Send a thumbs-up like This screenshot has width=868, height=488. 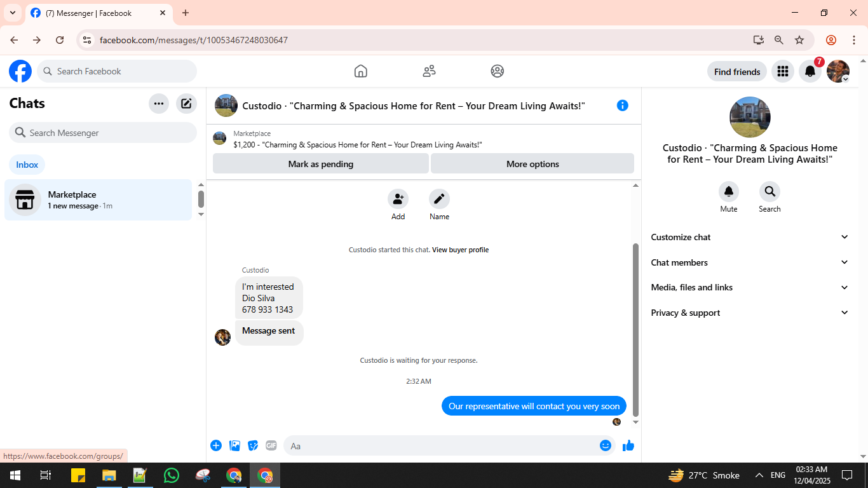628,445
